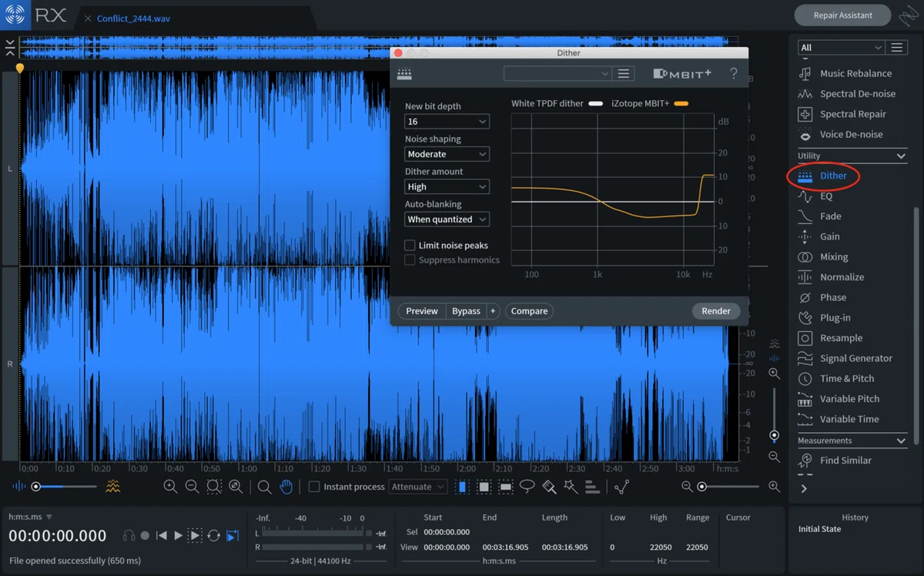Open the Dither help question mark
This screenshot has width=924, height=576.
pos(733,73)
